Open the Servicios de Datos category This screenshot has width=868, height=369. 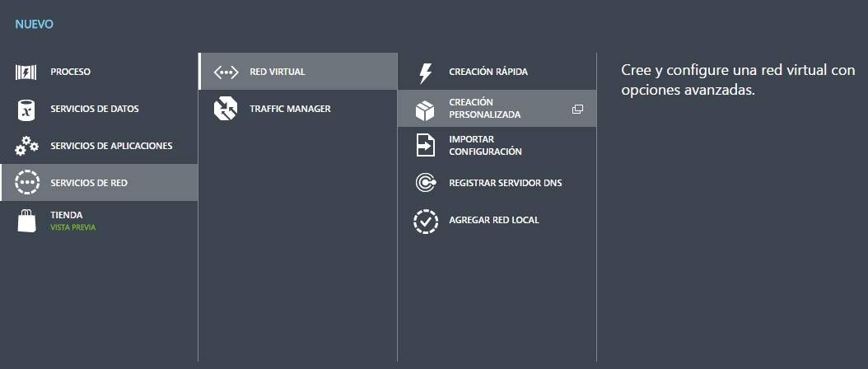coord(95,110)
